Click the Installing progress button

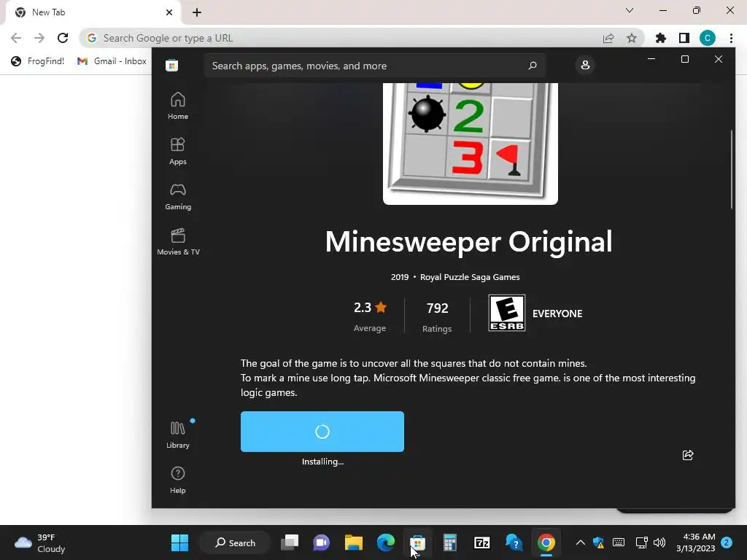point(322,432)
